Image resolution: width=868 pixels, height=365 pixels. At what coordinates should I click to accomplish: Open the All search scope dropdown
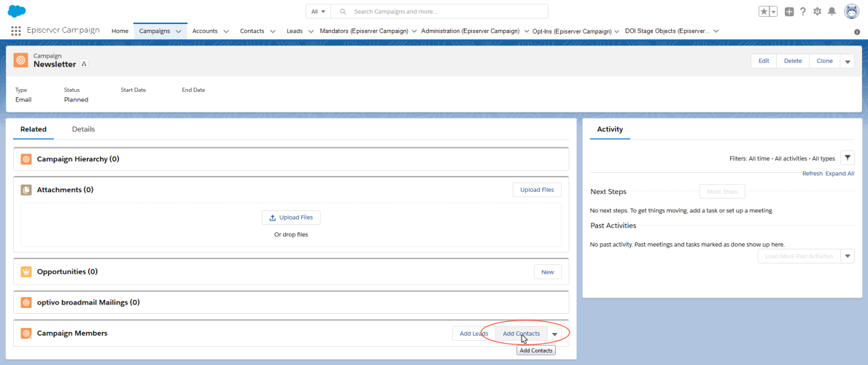(x=318, y=11)
